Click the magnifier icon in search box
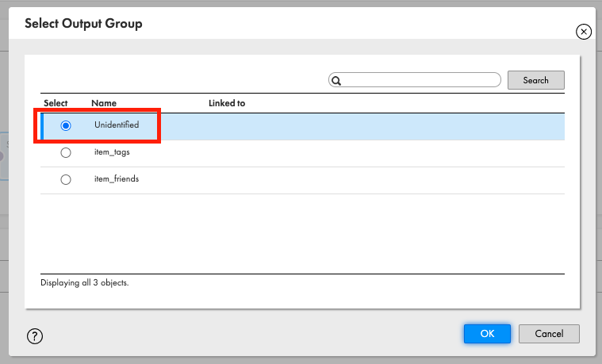Screen dimensions: 602x364 [x=336, y=81]
